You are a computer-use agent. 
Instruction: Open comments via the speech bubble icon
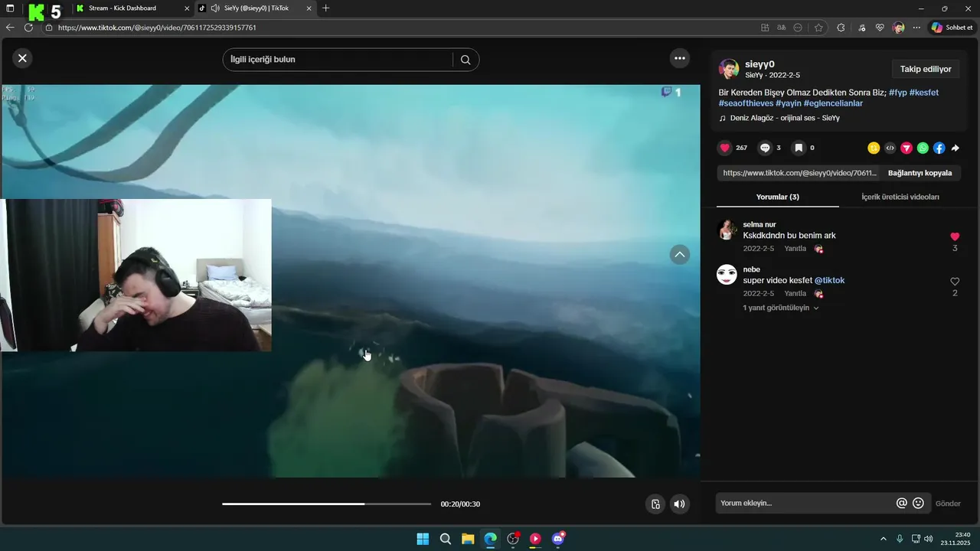[x=764, y=148]
